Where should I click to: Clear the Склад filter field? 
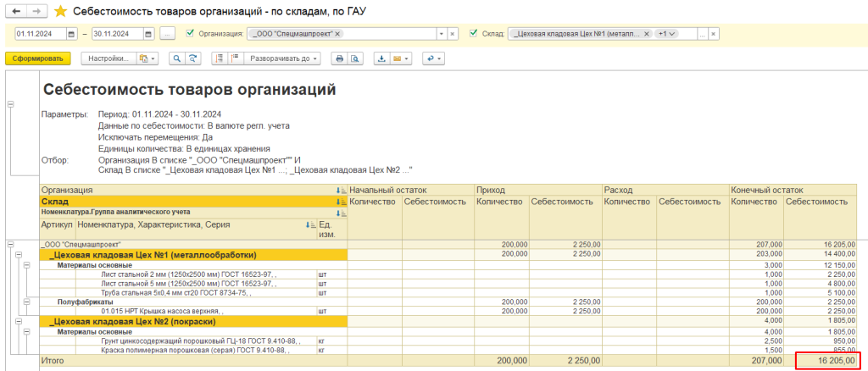tap(714, 34)
